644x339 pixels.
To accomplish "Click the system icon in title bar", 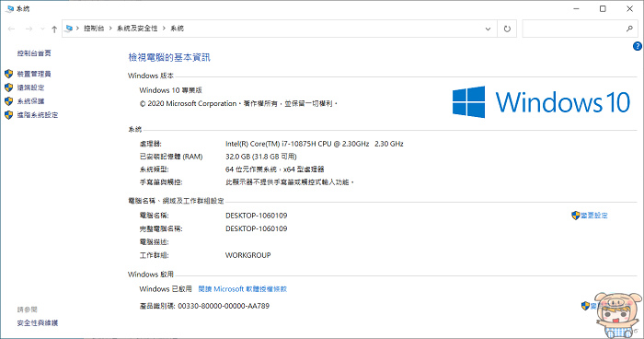I will coord(10,8).
